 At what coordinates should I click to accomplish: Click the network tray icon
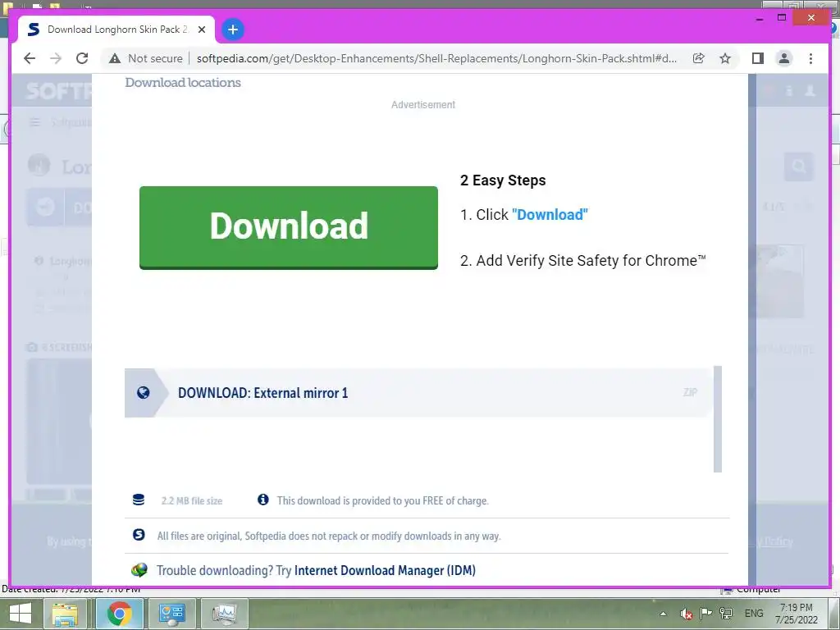pyautogui.click(x=726, y=614)
